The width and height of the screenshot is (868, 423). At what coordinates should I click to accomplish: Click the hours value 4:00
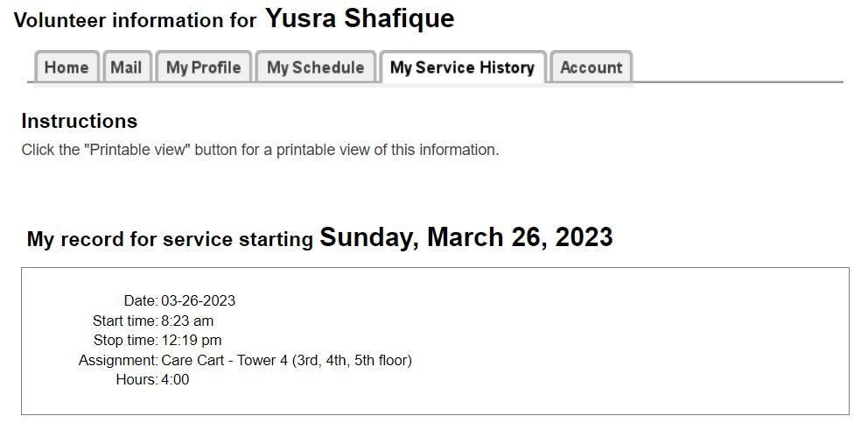(175, 379)
